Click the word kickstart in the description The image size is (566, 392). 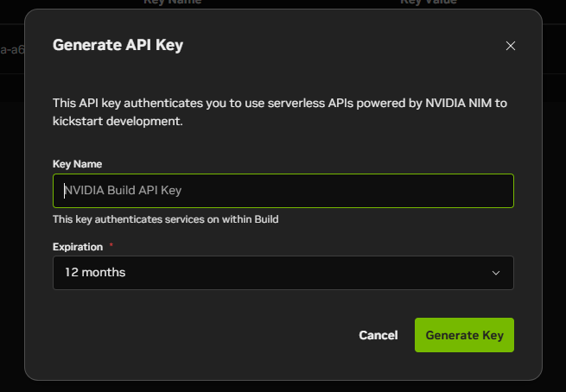point(78,122)
